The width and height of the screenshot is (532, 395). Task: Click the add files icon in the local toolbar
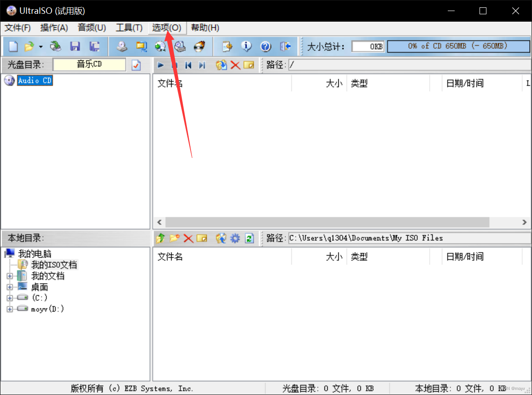tap(221, 238)
